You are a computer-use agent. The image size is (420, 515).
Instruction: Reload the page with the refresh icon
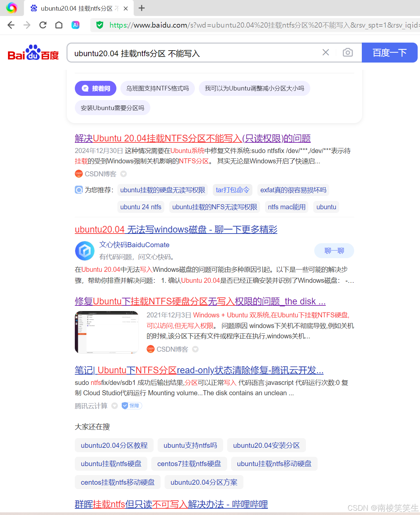point(43,25)
